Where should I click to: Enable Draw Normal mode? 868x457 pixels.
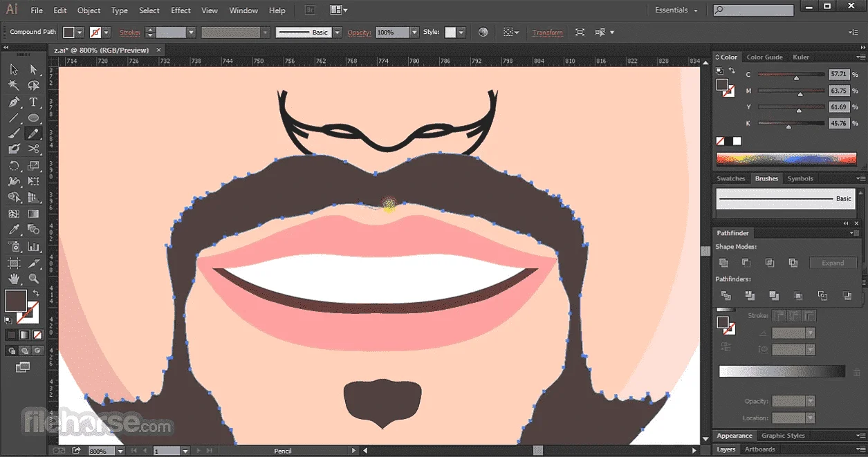pyautogui.click(x=12, y=351)
